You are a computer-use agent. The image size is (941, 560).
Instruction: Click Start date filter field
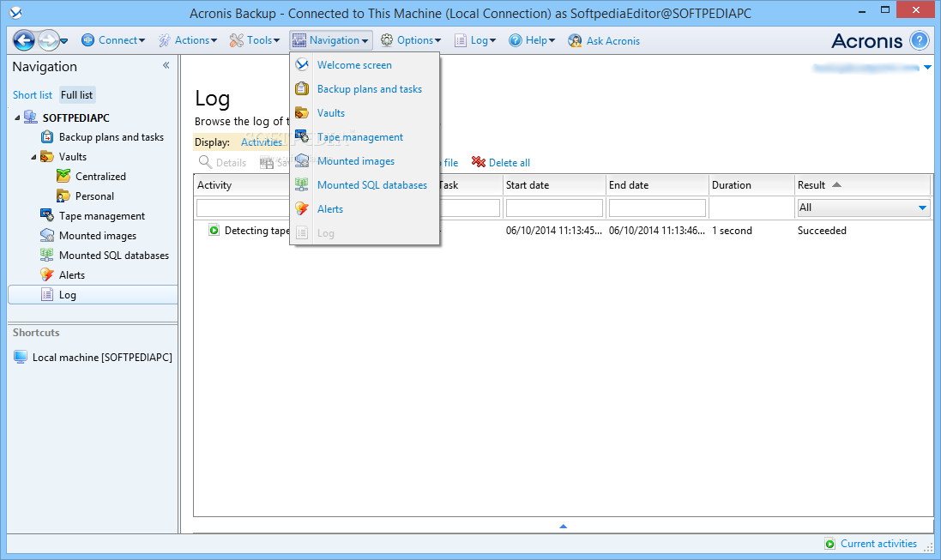click(x=554, y=208)
